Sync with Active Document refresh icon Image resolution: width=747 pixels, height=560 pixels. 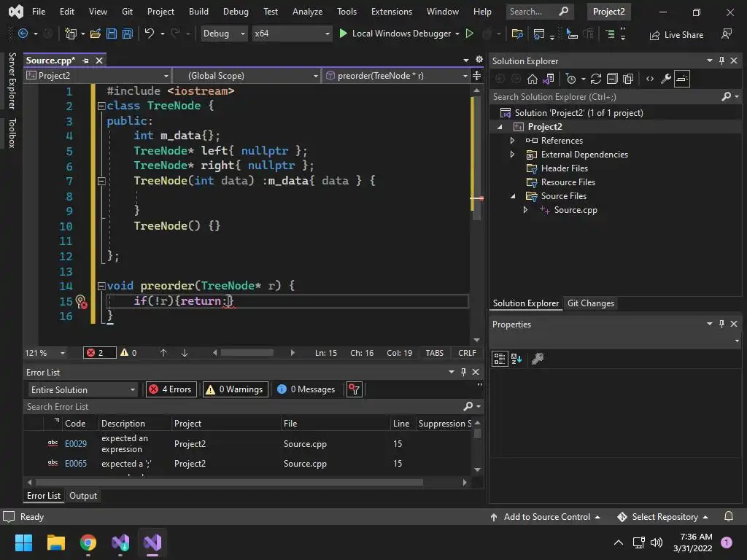[596, 79]
